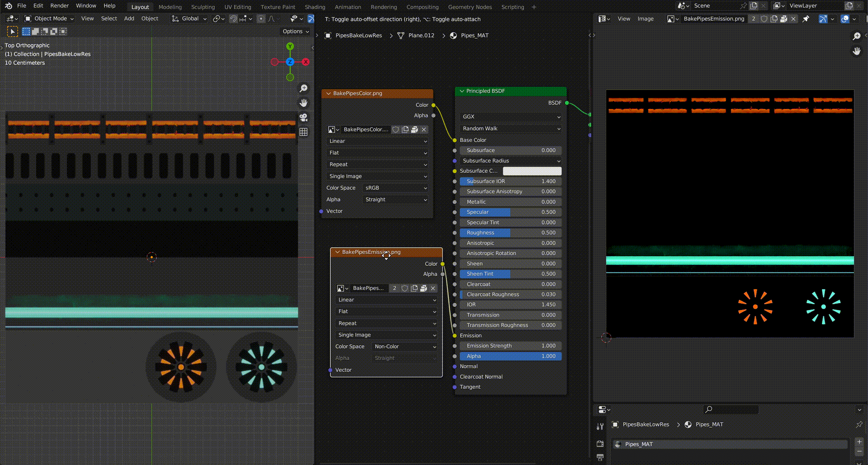Click Plane.012 in the node breadcrumb
Screen dimensions: 868x465
421,36
